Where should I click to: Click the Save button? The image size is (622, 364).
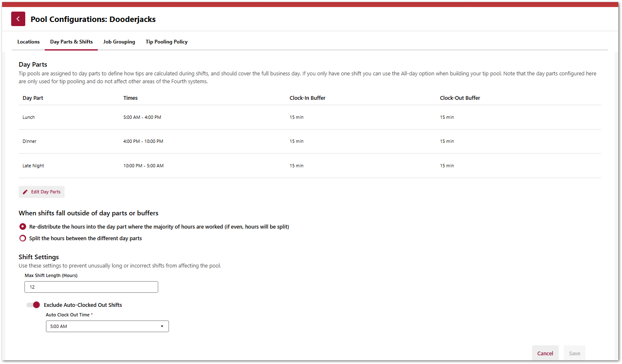pos(574,353)
